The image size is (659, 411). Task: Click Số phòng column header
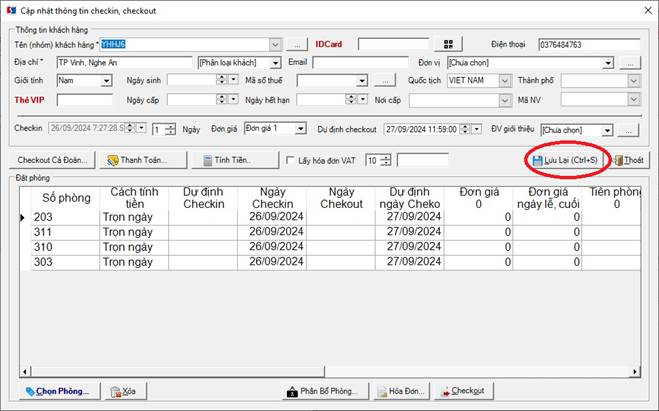[66, 198]
